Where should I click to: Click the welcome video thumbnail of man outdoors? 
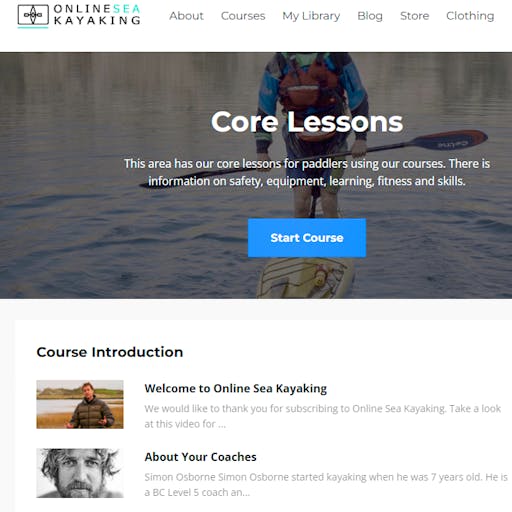tap(80, 404)
